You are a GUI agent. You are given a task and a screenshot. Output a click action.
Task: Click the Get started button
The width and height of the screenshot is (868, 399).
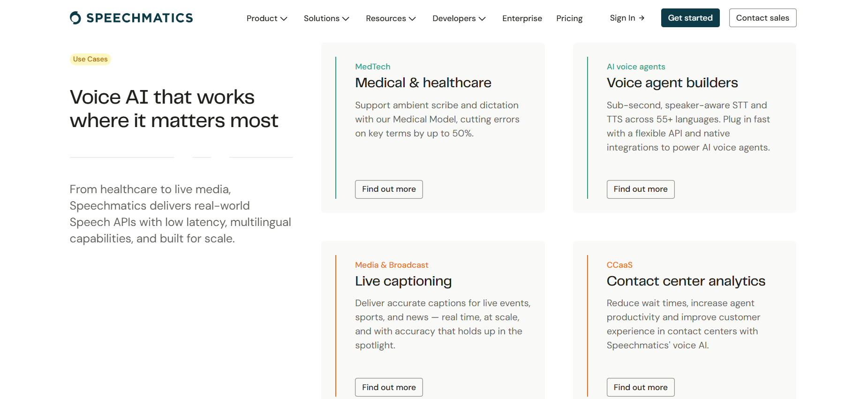pos(690,18)
